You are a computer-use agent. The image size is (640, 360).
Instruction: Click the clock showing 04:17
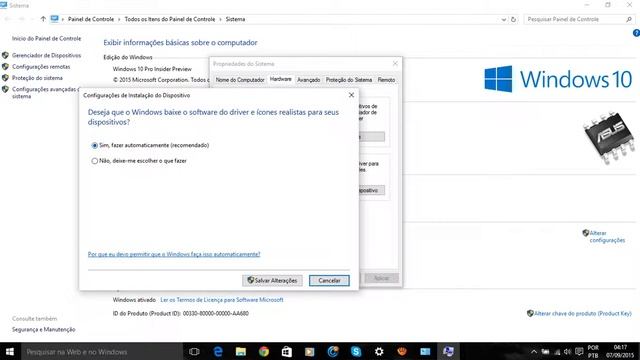click(x=620, y=351)
